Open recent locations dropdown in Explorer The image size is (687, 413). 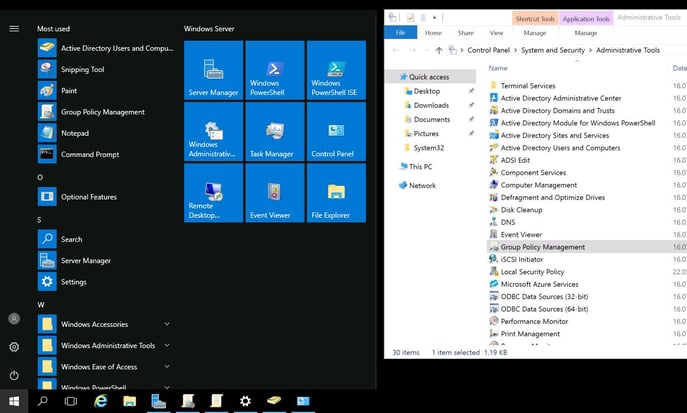point(427,50)
